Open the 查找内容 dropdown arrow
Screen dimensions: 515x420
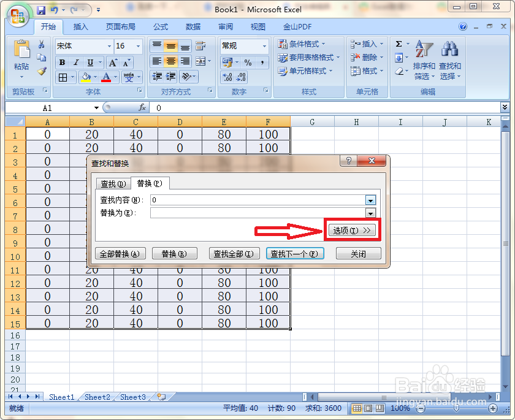tap(370, 200)
